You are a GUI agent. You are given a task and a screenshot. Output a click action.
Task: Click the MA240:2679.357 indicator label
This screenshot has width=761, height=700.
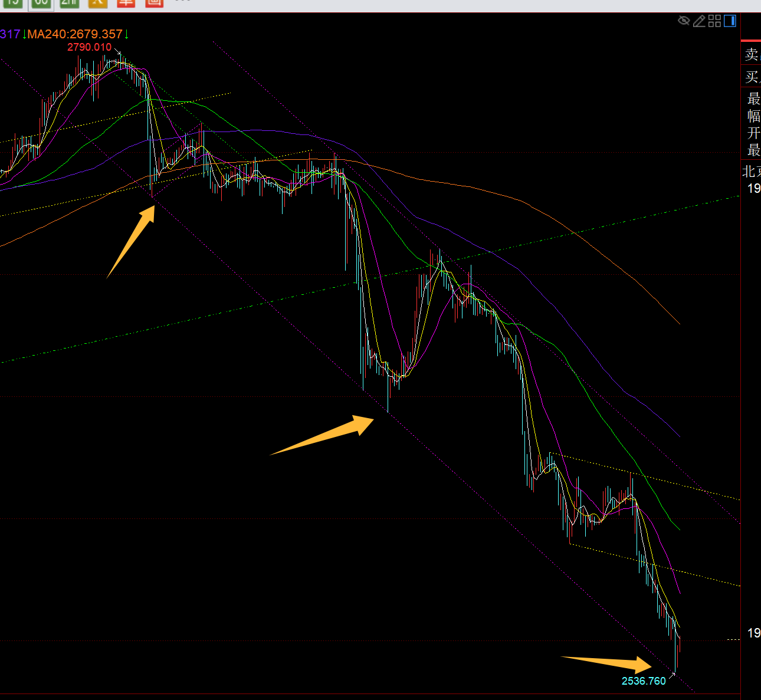coord(75,34)
